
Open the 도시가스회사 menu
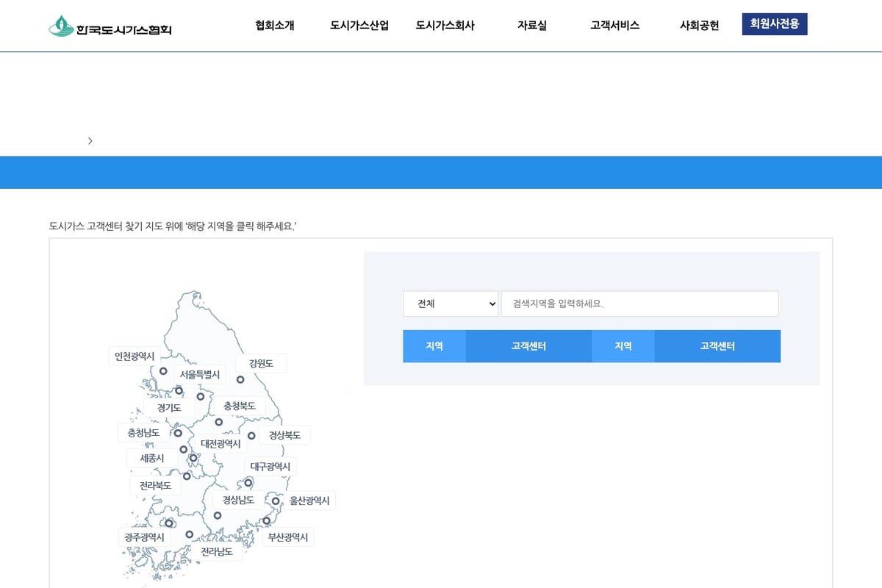tap(445, 26)
